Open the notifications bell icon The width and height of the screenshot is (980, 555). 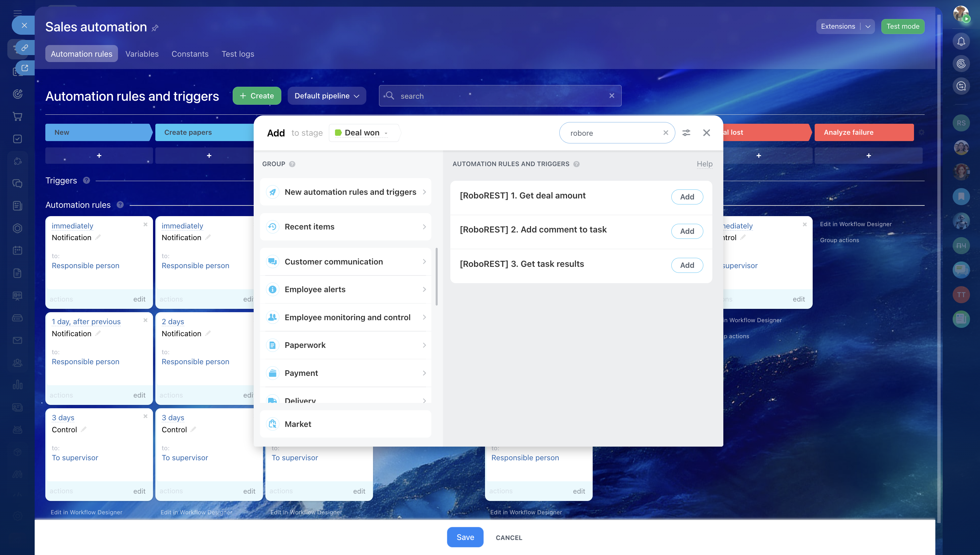tap(961, 41)
